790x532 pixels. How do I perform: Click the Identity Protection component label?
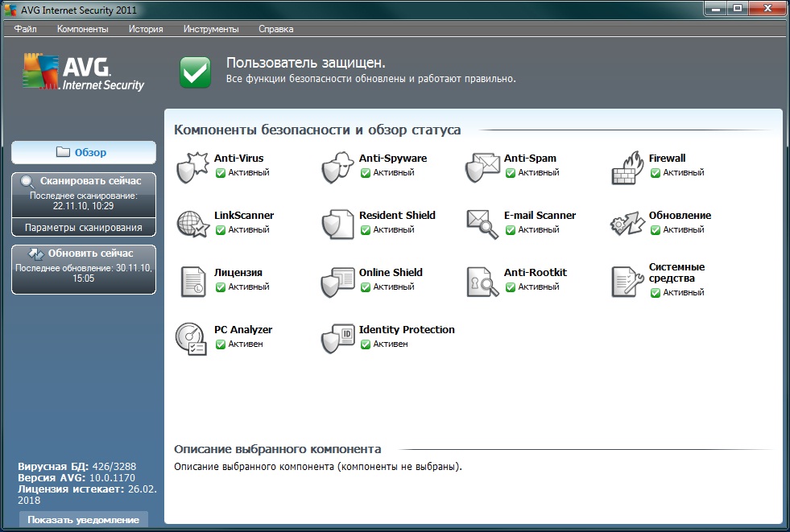tap(407, 330)
